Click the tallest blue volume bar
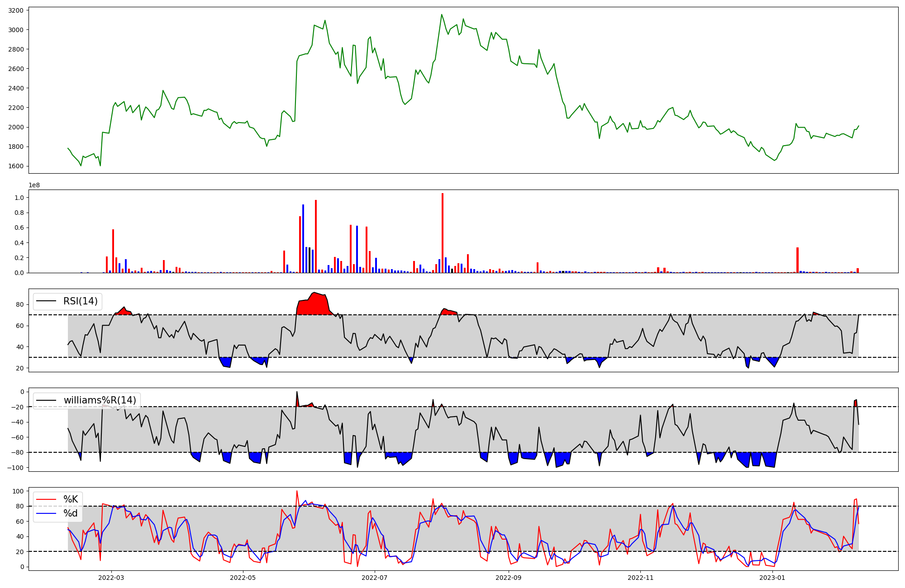This screenshot has width=905, height=588. pos(303,238)
